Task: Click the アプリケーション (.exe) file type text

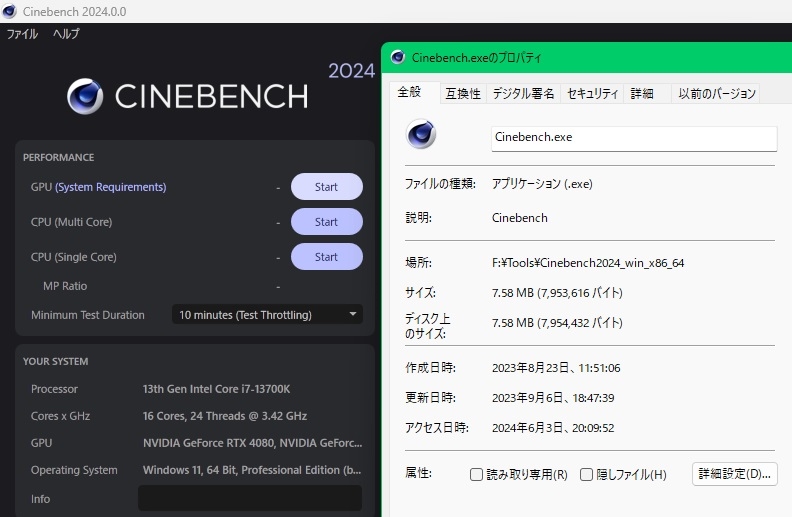Action: (x=542, y=184)
